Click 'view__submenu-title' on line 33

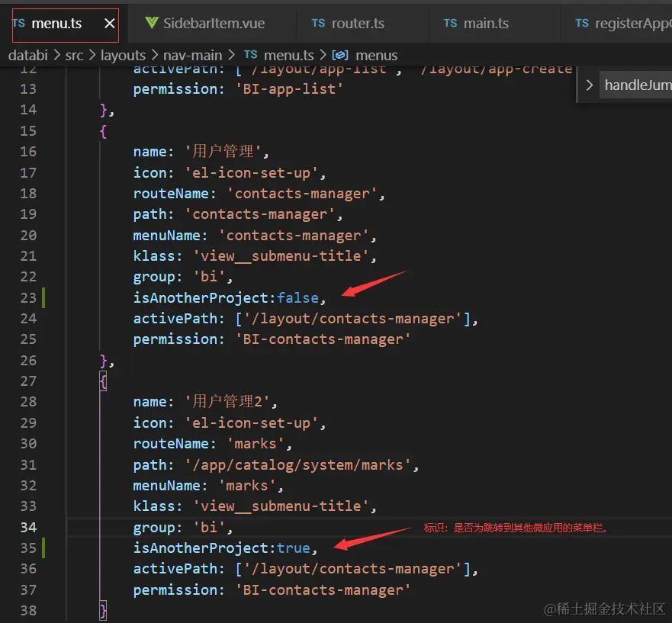tap(281, 506)
